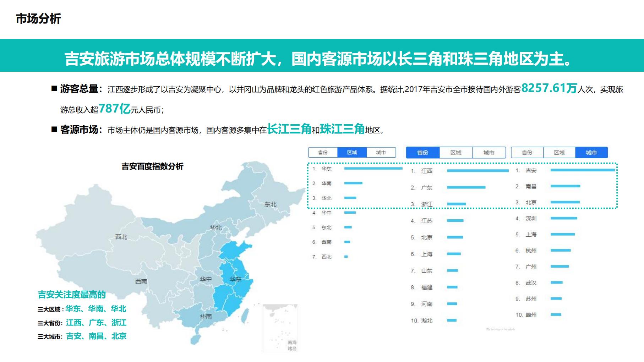
Task: Click 9. 苏州 in city ranking
Action: point(526,299)
